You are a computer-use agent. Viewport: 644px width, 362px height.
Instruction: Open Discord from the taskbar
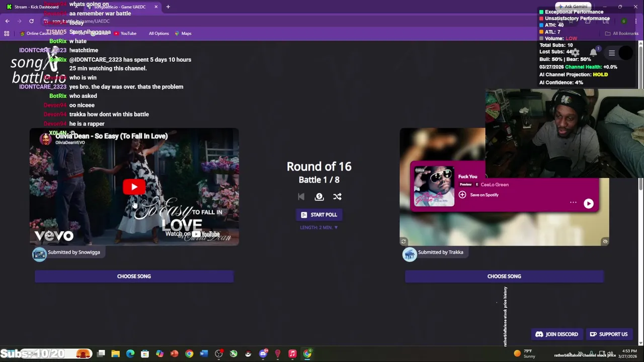[x=263, y=354]
